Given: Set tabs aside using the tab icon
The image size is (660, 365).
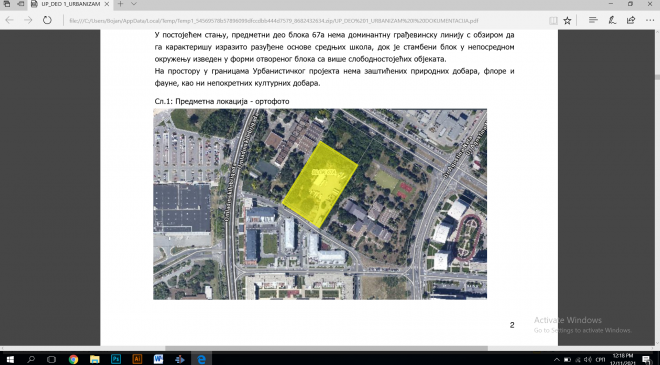Looking at the screenshot, I should (20, 4).
